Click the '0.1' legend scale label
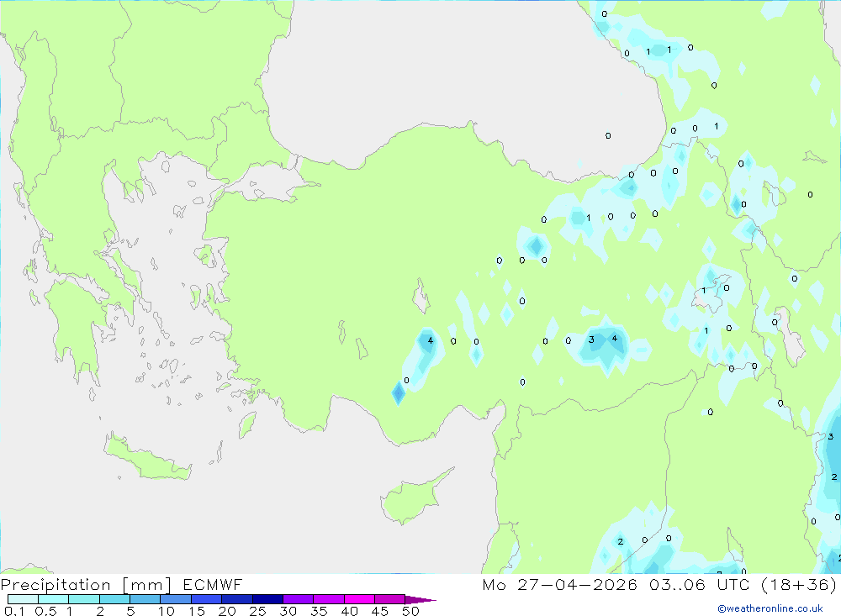 pos(14,611)
